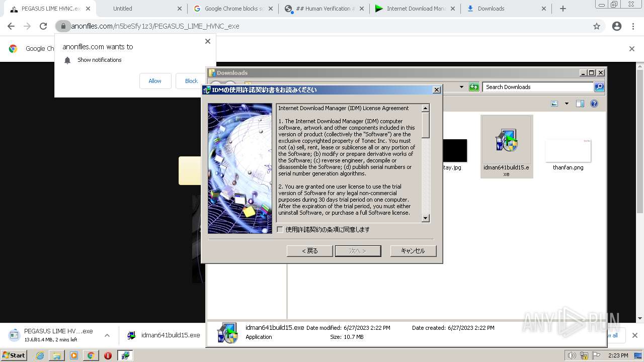Screen dimensions: 644x362
Task: Switch to Google Chrome blocks tab
Action: point(233,9)
